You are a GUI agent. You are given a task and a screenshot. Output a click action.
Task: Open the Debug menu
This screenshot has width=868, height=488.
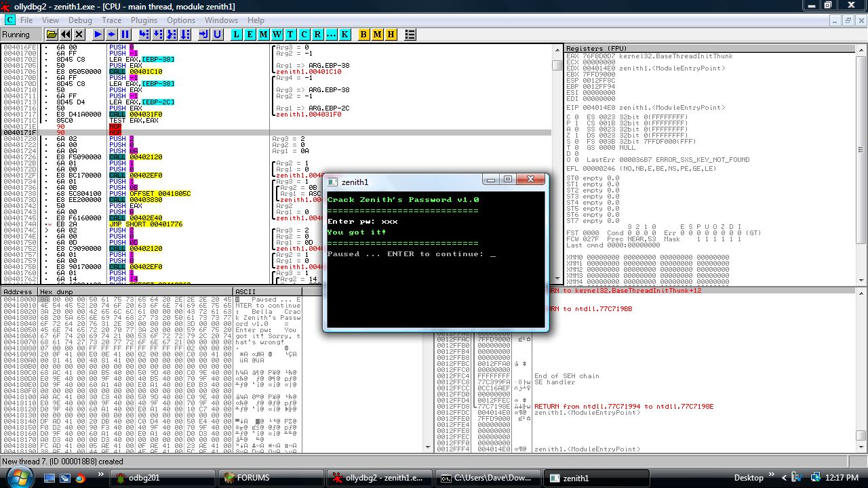click(80, 20)
